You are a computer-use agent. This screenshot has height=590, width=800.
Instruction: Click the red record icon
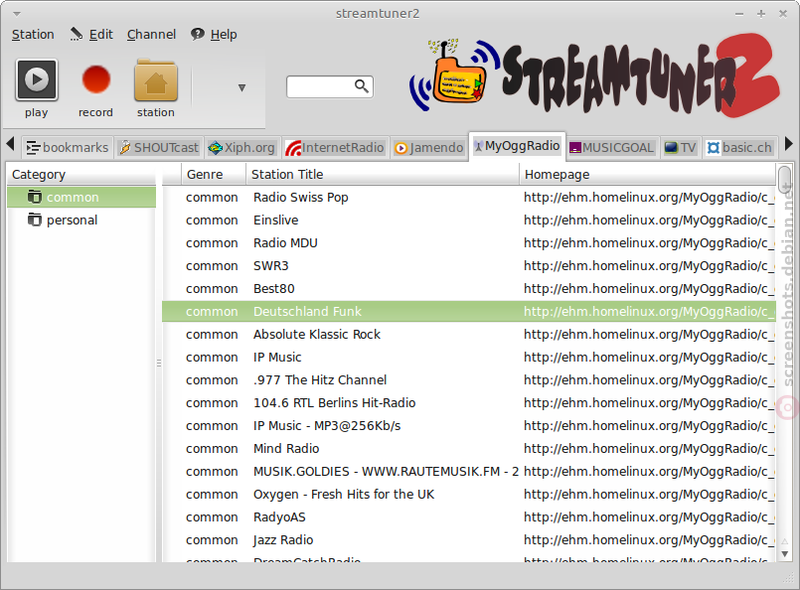coord(96,80)
